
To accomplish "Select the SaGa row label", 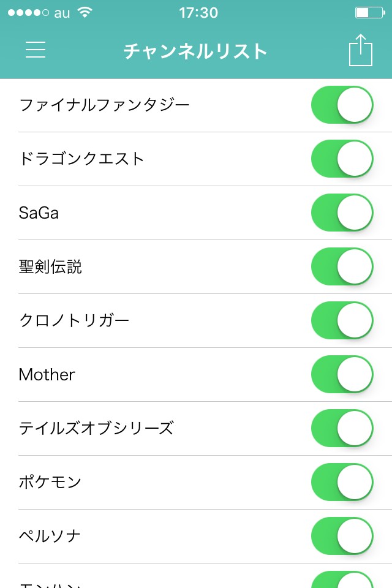I will 39,213.
